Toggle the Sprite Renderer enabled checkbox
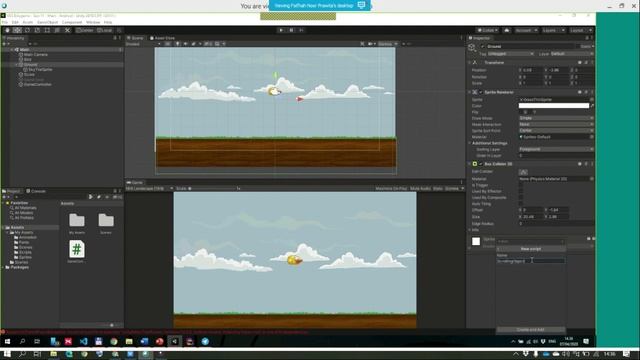This screenshot has height=360, width=640. point(481,92)
